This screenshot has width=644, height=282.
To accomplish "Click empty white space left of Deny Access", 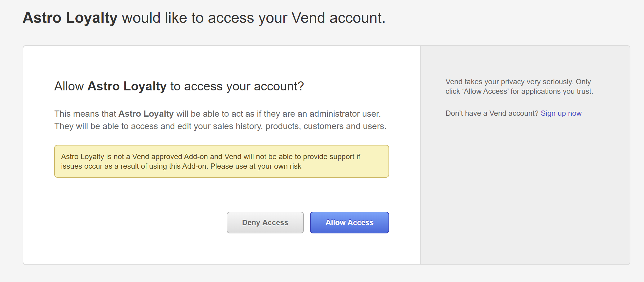I will click(x=140, y=223).
